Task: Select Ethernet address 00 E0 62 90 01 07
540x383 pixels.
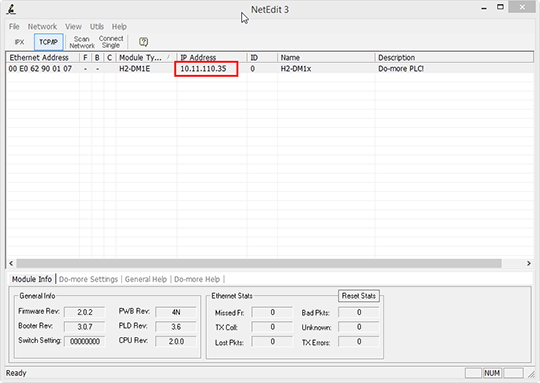Action: point(40,69)
